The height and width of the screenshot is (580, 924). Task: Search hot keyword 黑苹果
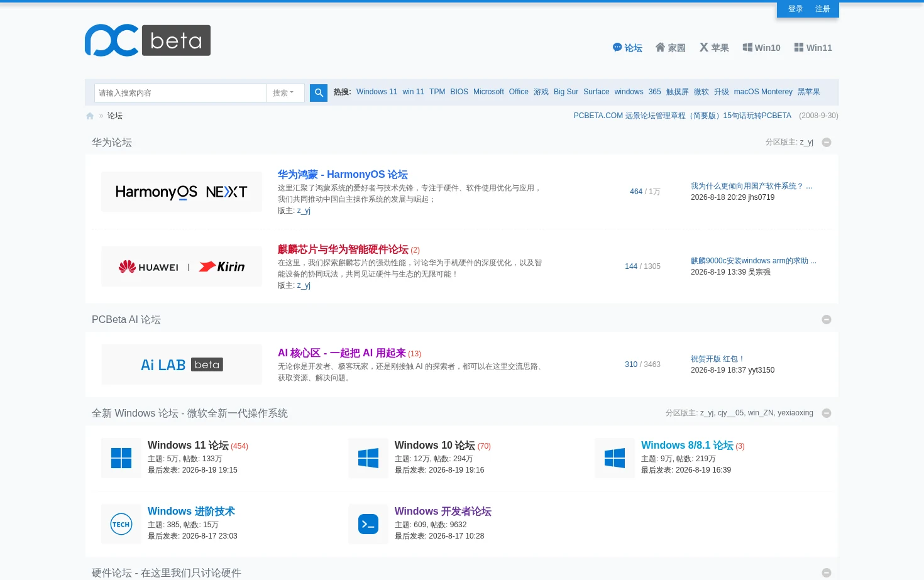pos(808,92)
